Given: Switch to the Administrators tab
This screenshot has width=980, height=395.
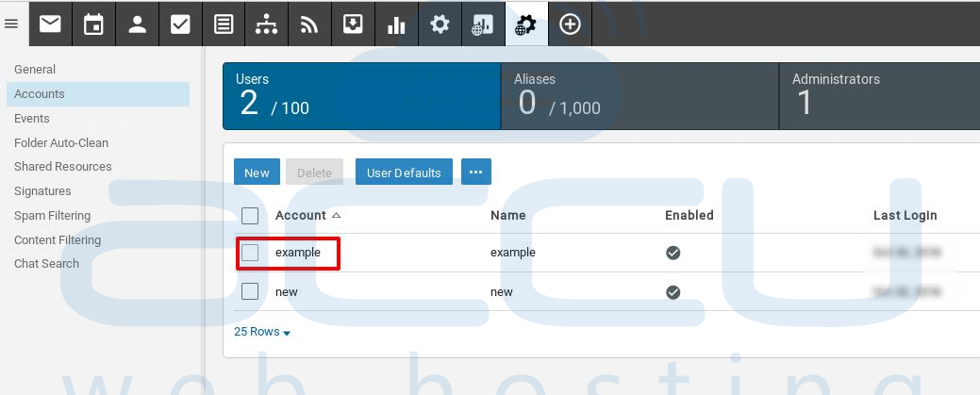Looking at the screenshot, I should [x=880, y=96].
